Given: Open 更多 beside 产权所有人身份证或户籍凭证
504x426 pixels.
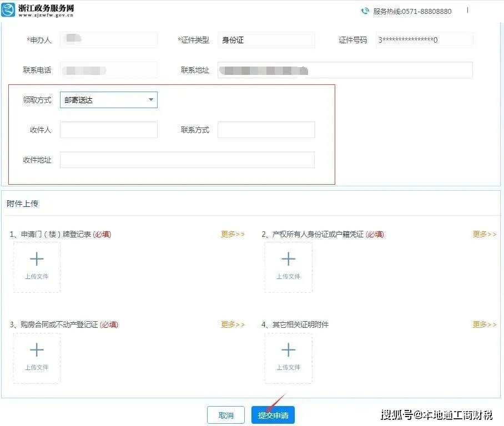Looking at the screenshot, I should [x=483, y=234].
